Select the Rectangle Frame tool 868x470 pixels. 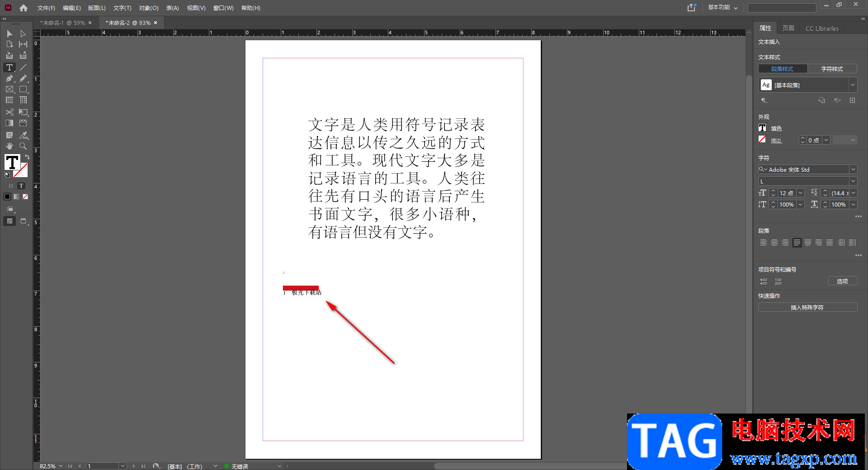point(9,89)
